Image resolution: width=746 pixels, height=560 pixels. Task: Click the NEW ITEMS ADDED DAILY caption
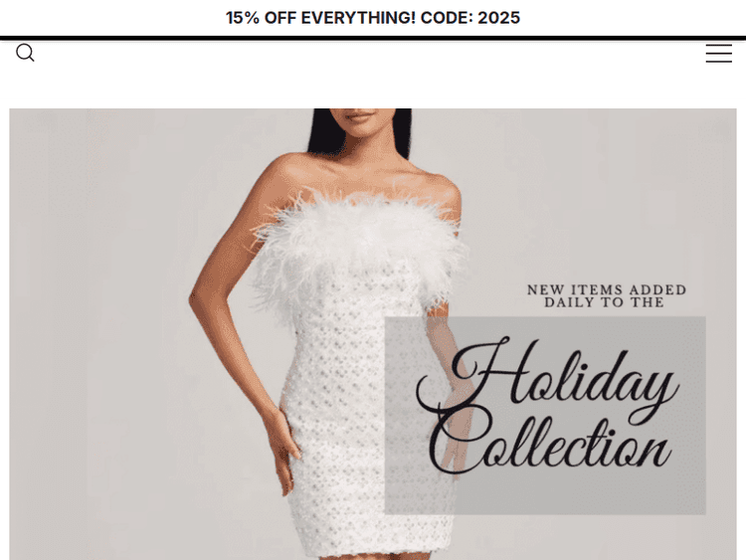click(606, 296)
